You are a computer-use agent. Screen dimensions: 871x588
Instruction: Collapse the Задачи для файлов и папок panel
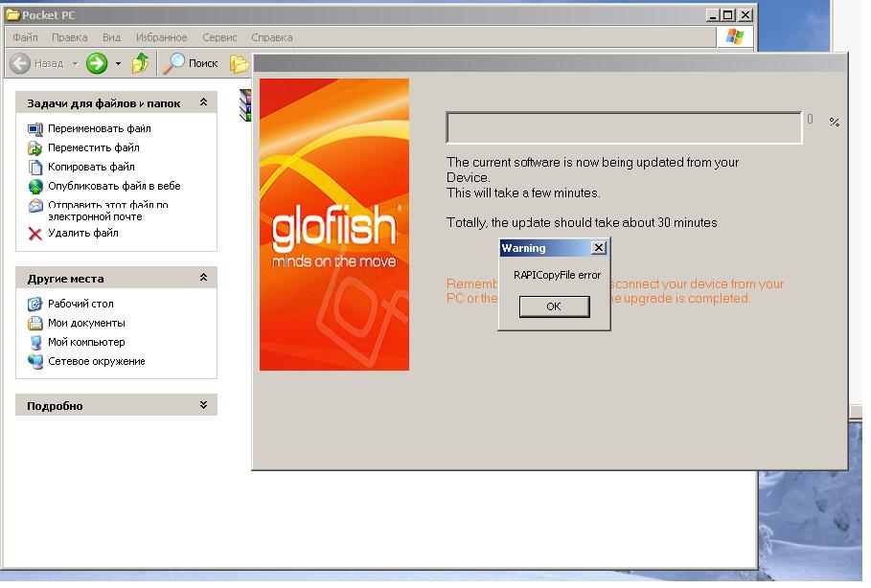[203, 102]
